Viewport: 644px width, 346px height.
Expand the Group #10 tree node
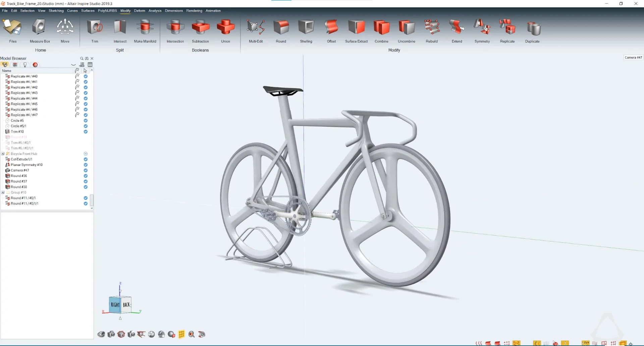pyautogui.click(x=3, y=192)
